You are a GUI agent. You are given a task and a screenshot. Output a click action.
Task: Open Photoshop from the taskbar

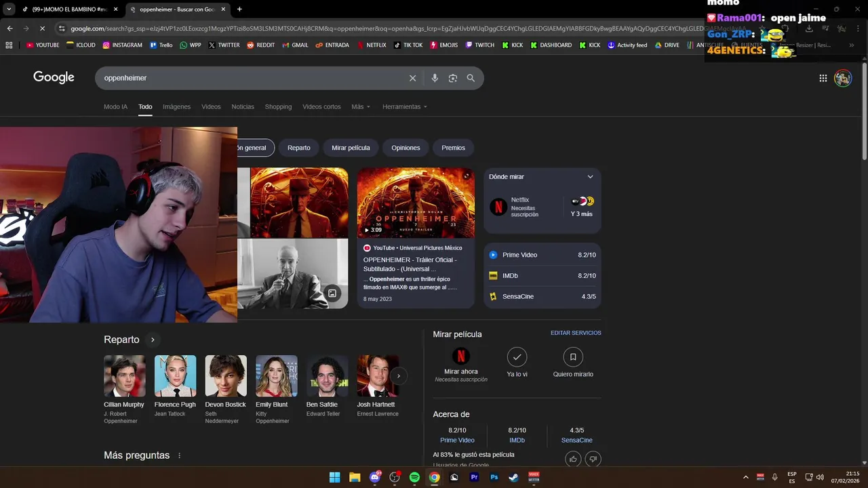pos(494,477)
